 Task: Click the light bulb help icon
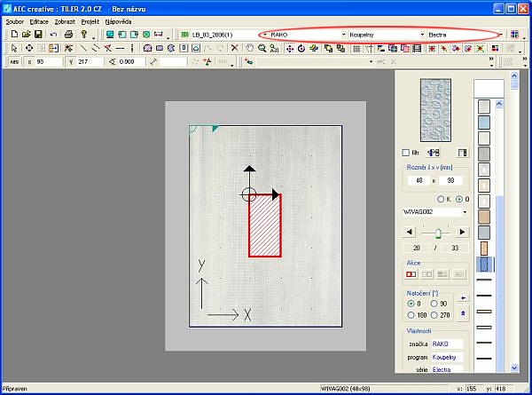(84, 35)
